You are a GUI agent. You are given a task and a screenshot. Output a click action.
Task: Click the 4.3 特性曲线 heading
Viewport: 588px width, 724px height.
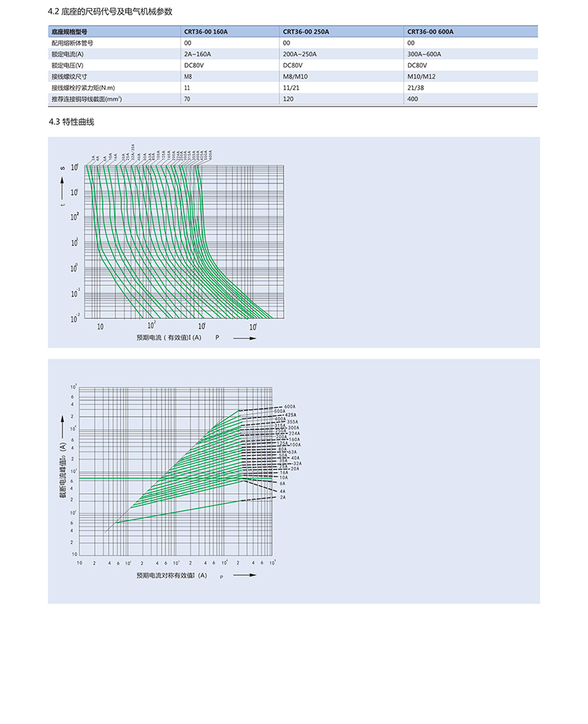(x=71, y=122)
